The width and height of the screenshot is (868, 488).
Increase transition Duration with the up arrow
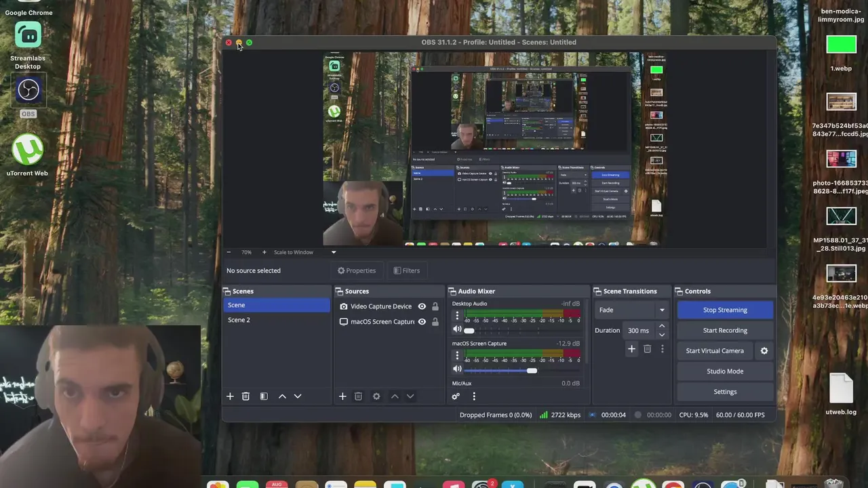[x=662, y=327]
